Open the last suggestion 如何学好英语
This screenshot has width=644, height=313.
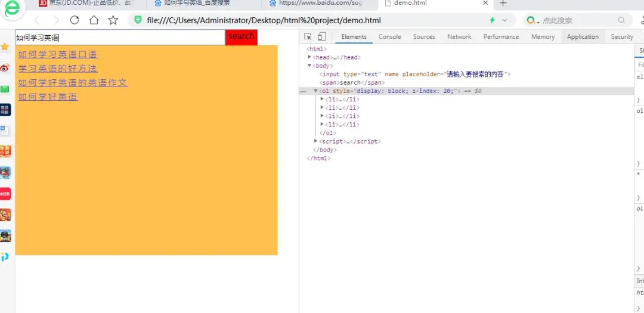[48, 97]
